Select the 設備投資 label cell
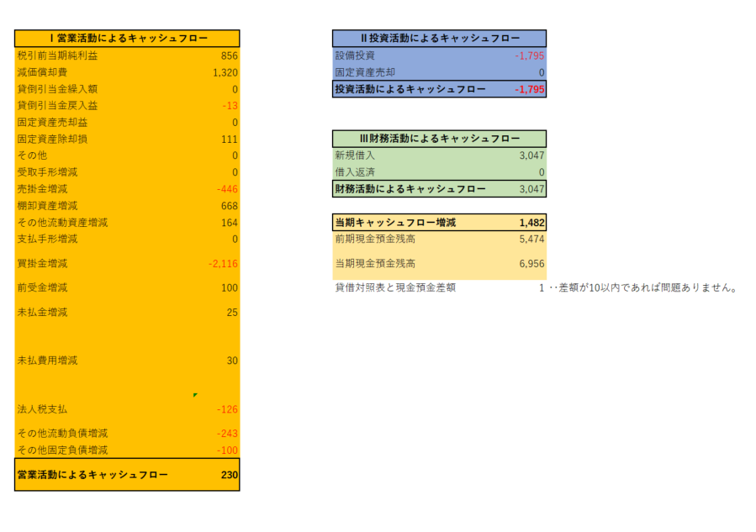This screenshot has width=756, height=532. (355, 55)
